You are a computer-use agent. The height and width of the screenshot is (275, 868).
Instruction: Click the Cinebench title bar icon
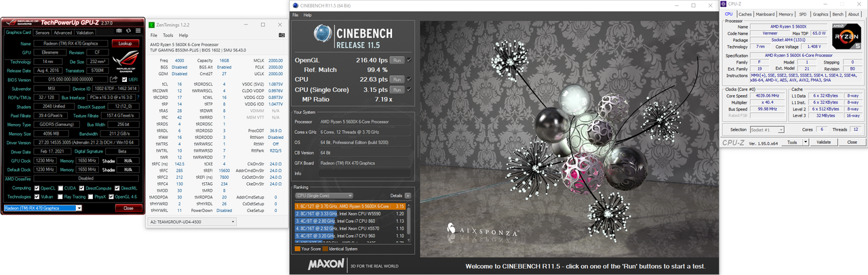[x=295, y=5]
